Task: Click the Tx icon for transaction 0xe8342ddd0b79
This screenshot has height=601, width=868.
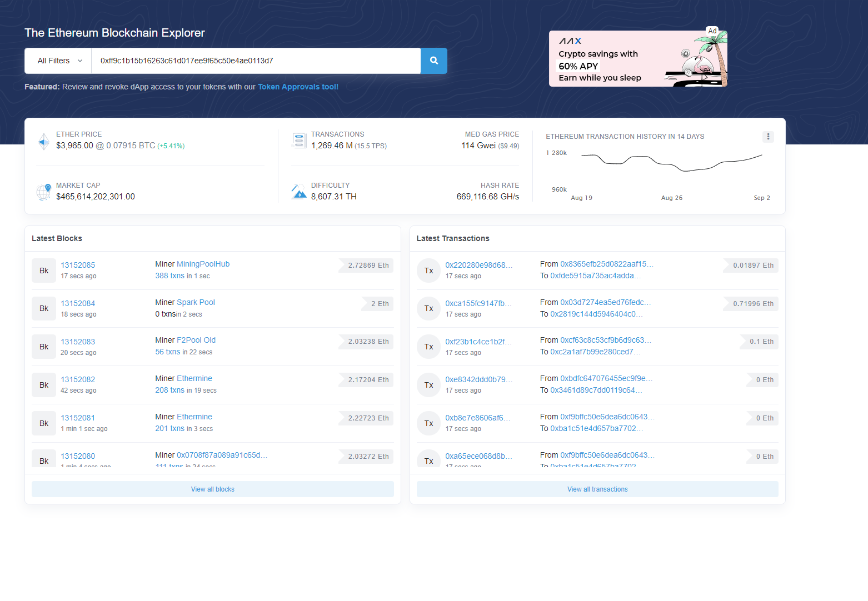Action: coord(429,385)
